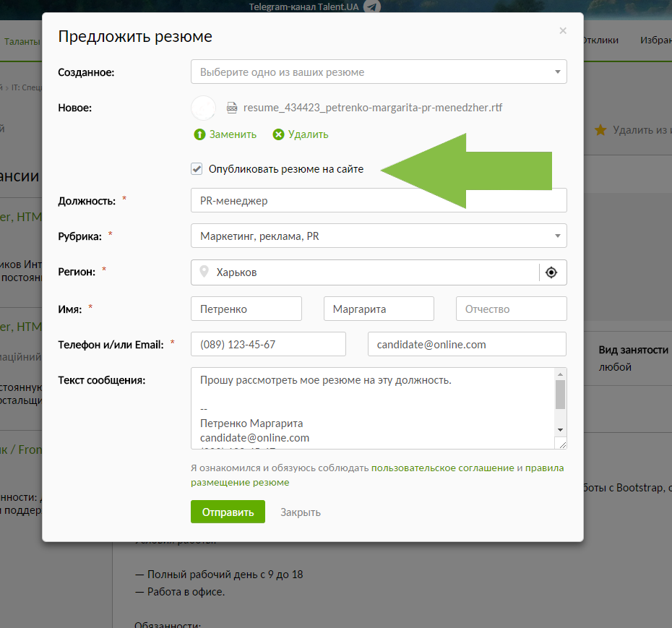Open the Созданное resume dropdown
This screenshot has height=628, width=672.
379,72
